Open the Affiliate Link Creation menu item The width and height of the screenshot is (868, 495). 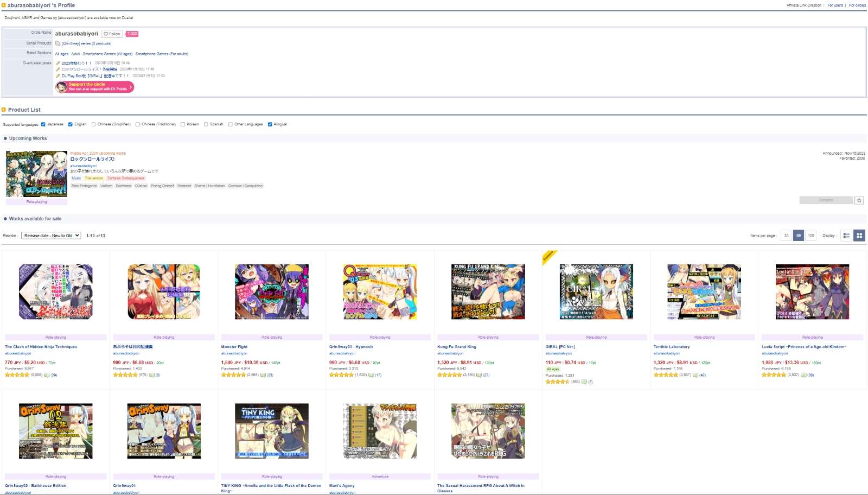803,5
